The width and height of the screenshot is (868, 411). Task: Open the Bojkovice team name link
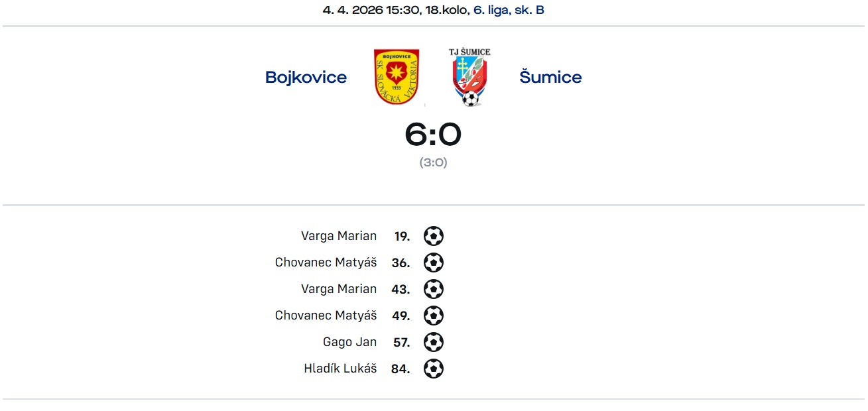click(306, 77)
